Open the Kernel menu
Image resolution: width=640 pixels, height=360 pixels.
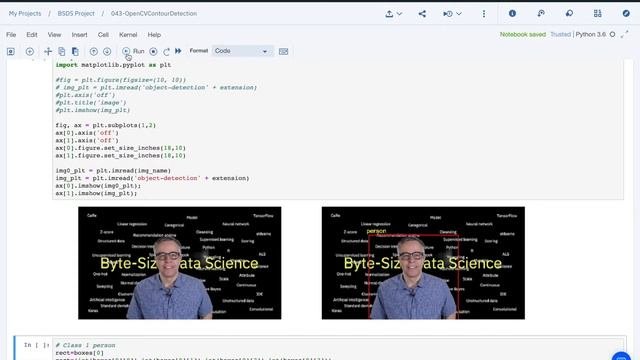128,35
